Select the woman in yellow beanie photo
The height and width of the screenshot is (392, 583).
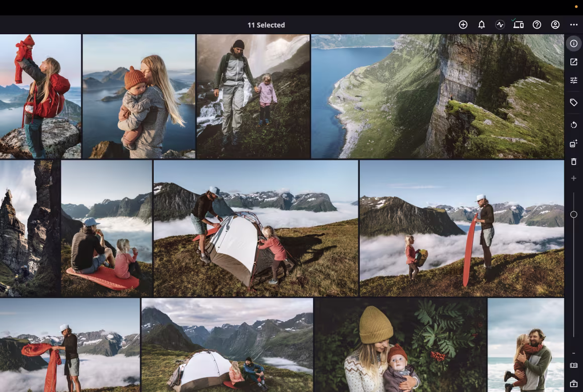pyautogui.click(x=400, y=345)
